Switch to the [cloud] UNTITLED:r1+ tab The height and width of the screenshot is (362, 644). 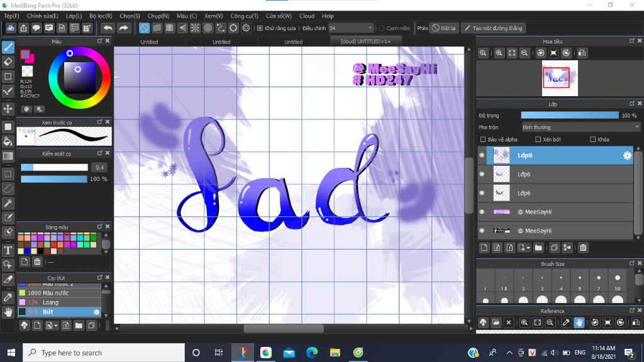365,41
